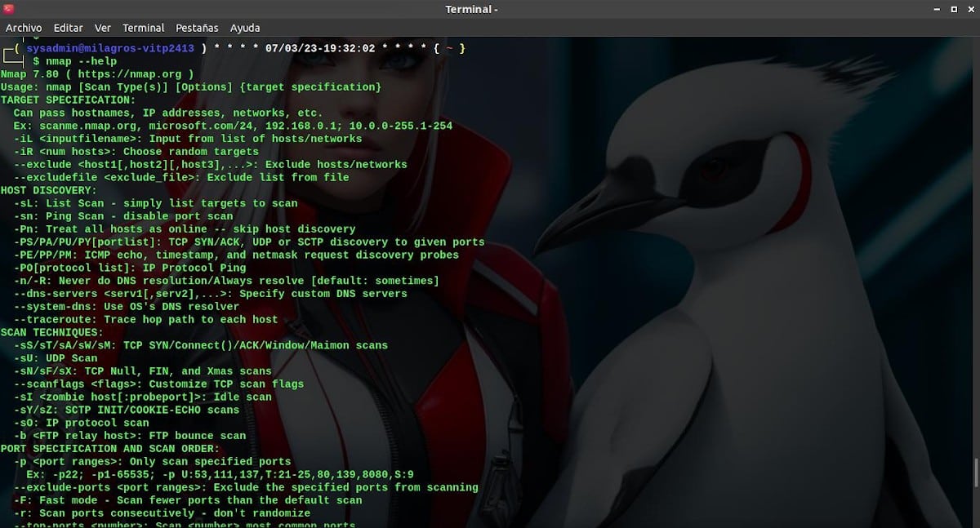The height and width of the screenshot is (528, 980).
Task: Click 'Can pass hostnames, IP addresses' line
Action: pyautogui.click(x=168, y=113)
